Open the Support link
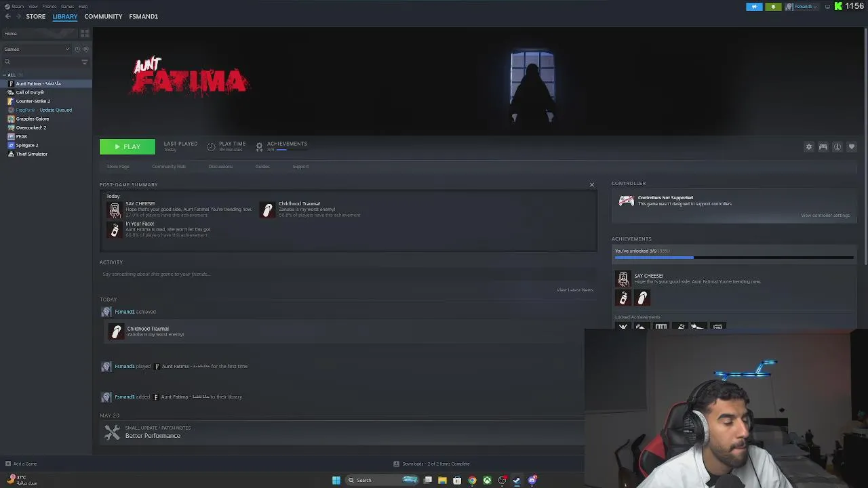 300,167
